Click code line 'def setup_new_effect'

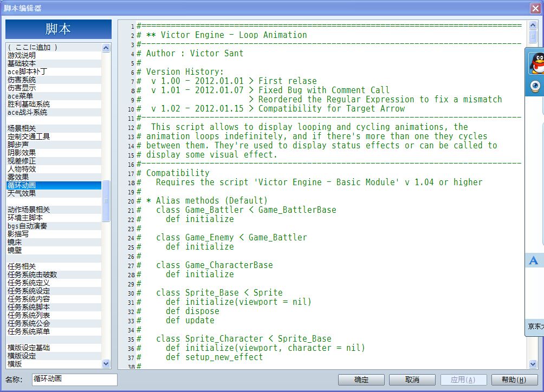click(214, 357)
